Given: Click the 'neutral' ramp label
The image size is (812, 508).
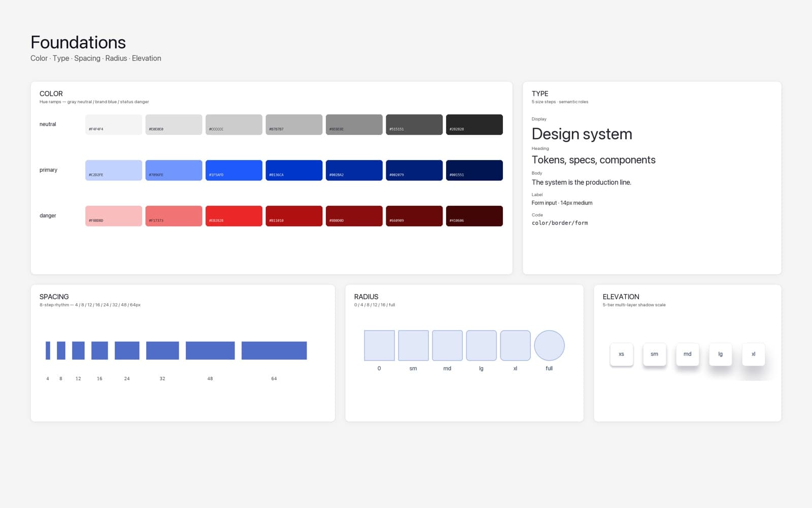Looking at the screenshot, I should 48,124.
